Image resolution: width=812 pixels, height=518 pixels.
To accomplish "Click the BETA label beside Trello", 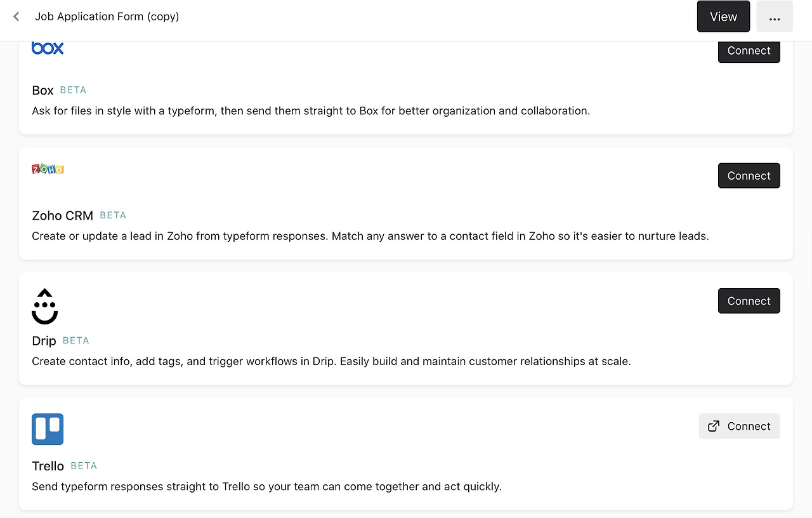I will [84, 465].
